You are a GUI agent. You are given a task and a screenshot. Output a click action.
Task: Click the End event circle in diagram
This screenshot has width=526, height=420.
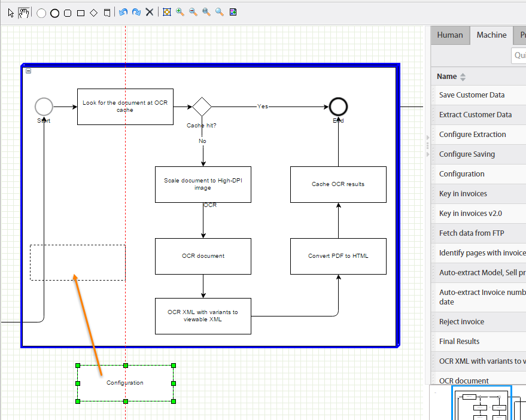pos(338,106)
